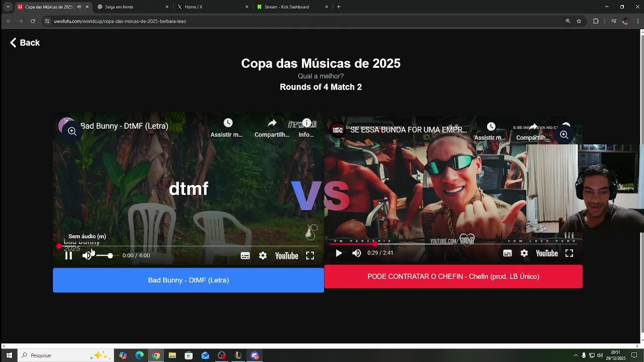
Task: Bookmark this page with the star
Action: click(x=579, y=21)
